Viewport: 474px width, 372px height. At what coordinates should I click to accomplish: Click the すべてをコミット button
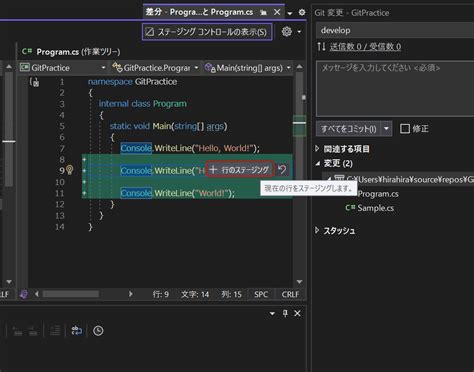(349, 129)
